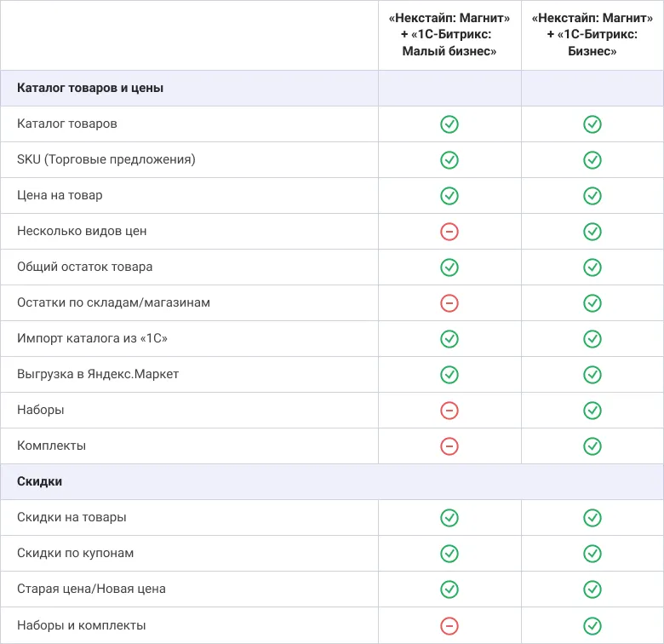Screen dimensions: 664x644
Task: Click green check for Наборы, Бизнес column
Action: point(592,411)
